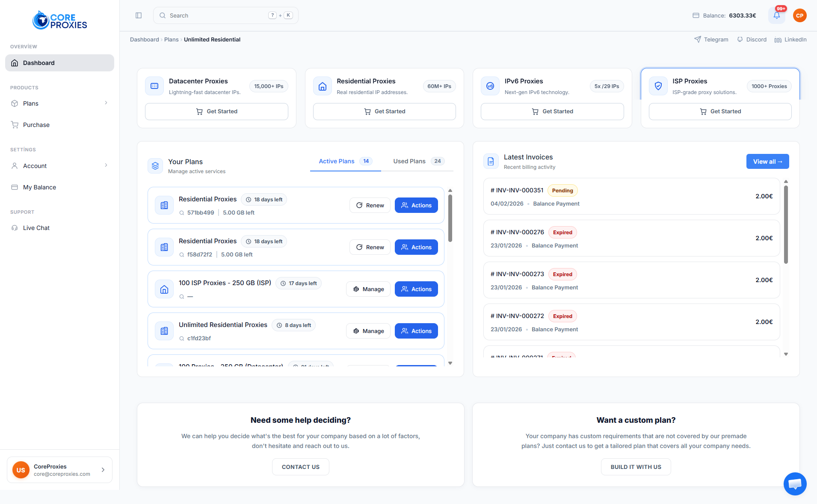Select the Active Plans tab

click(x=336, y=161)
